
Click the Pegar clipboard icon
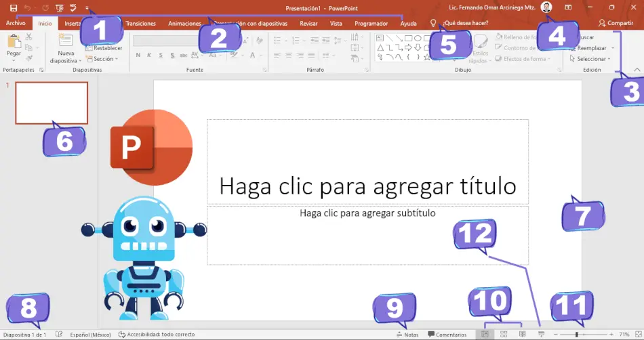[14, 41]
